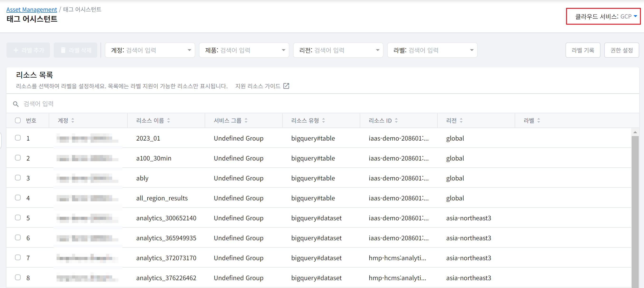This screenshot has width=644, height=288.
Task: Click the vertical scrollbar up arrow
Action: (x=635, y=132)
